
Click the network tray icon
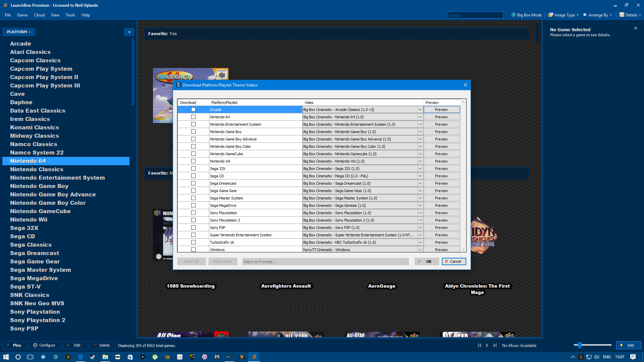click(x=589, y=357)
